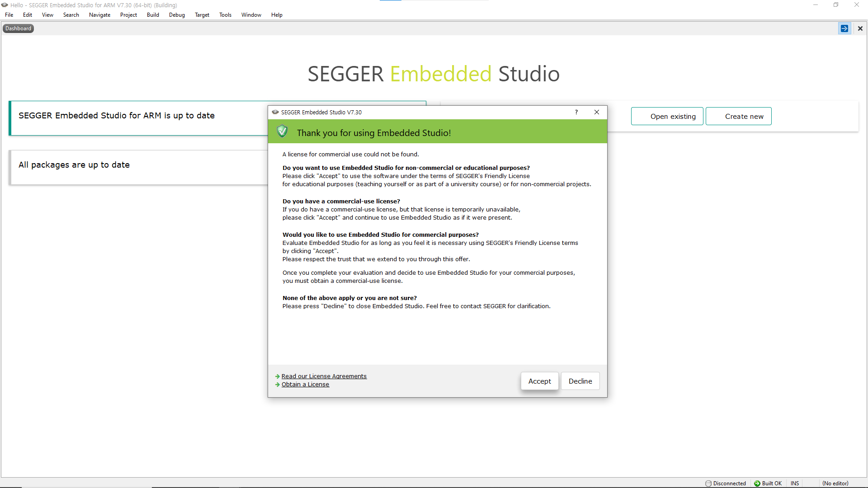Click the green shield icon in the license dialog

[282, 131]
